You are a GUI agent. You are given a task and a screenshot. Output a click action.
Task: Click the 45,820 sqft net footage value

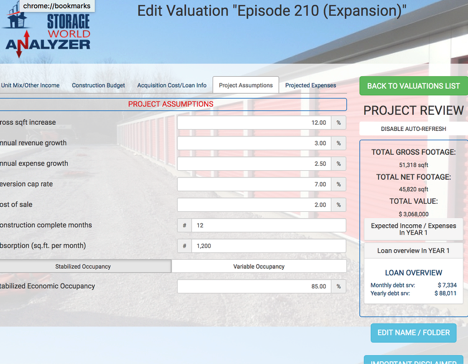(413, 189)
